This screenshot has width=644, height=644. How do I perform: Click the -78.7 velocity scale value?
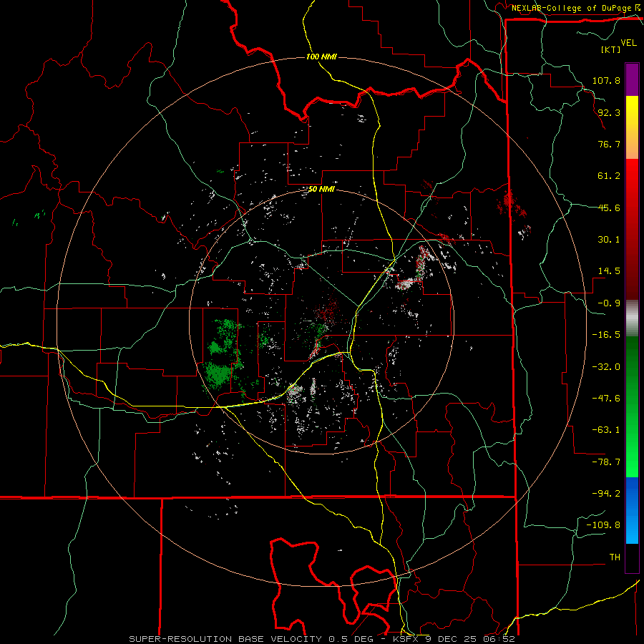606,462
